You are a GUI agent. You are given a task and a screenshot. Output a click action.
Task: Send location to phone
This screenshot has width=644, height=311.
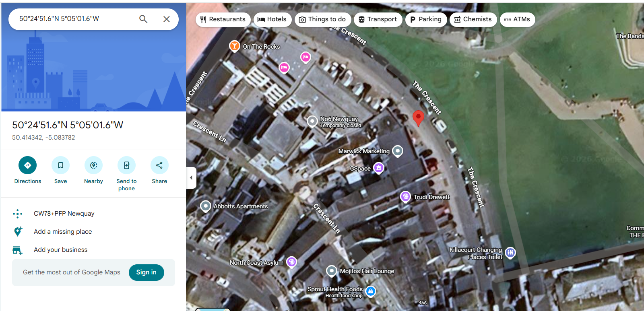[x=126, y=165]
